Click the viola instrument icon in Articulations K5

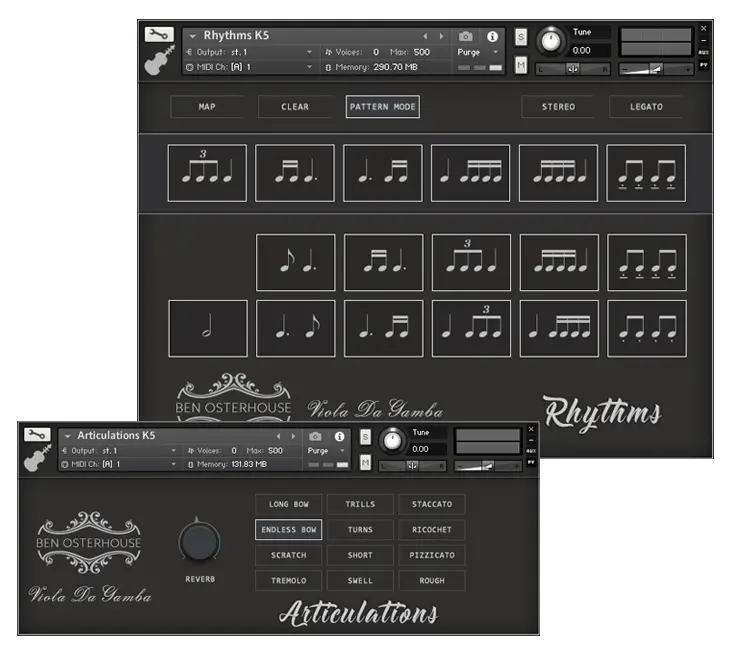(x=37, y=458)
